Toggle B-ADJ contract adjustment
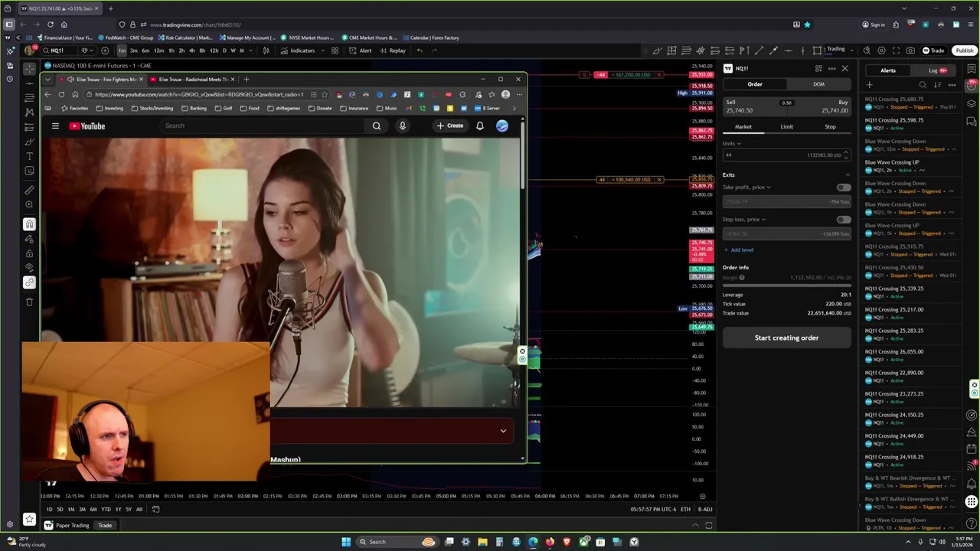 point(705,510)
